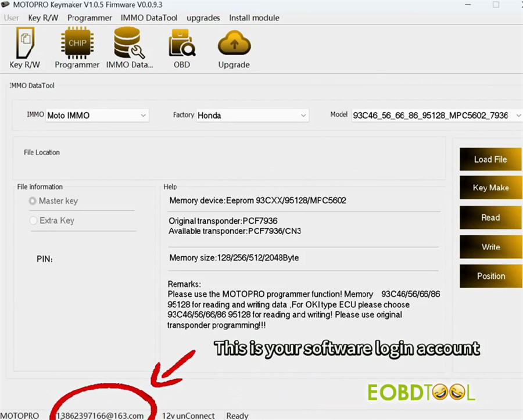This screenshot has height=420, width=523.
Task: Click the Original transponder:PCF7936 line
Action: [x=223, y=221]
